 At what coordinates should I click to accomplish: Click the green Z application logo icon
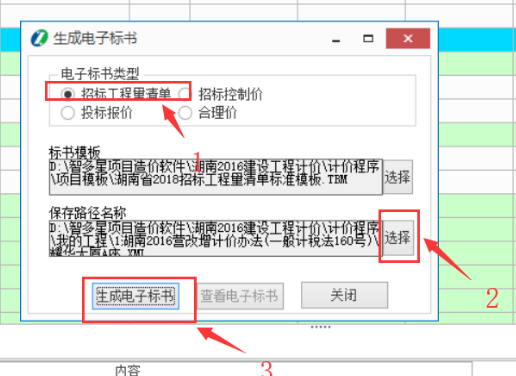(39, 38)
